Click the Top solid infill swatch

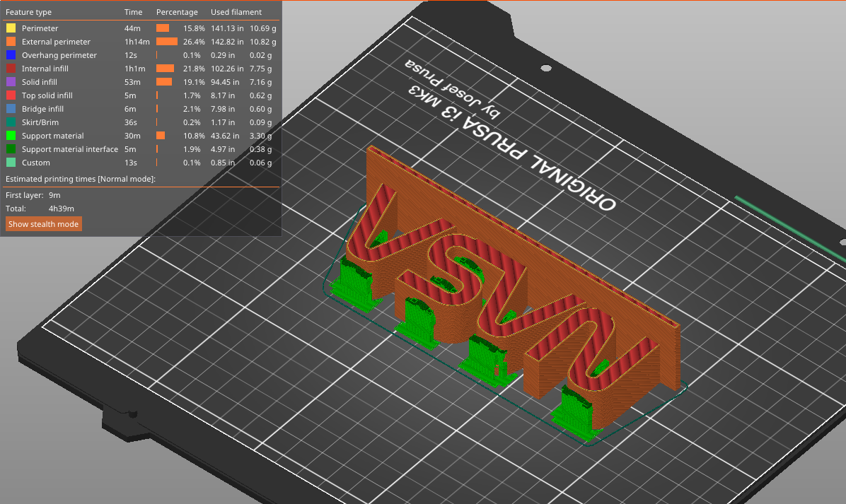pyautogui.click(x=11, y=95)
